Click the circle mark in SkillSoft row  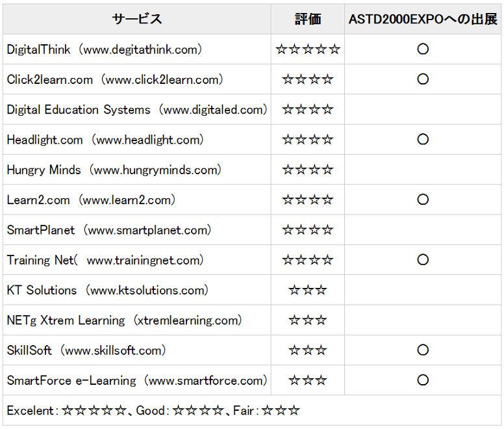(423, 350)
